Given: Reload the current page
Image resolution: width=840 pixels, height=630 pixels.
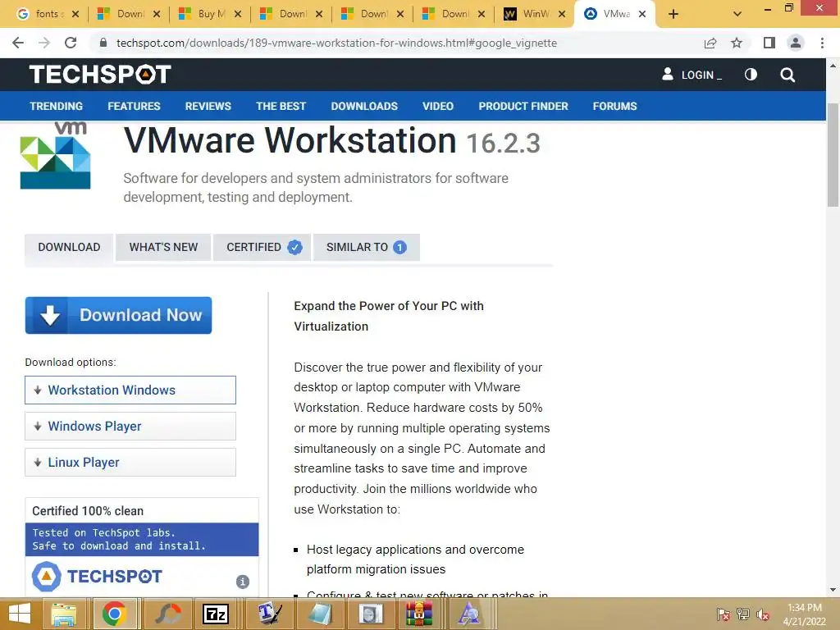Looking at the screenshot, I should (71, 43).
